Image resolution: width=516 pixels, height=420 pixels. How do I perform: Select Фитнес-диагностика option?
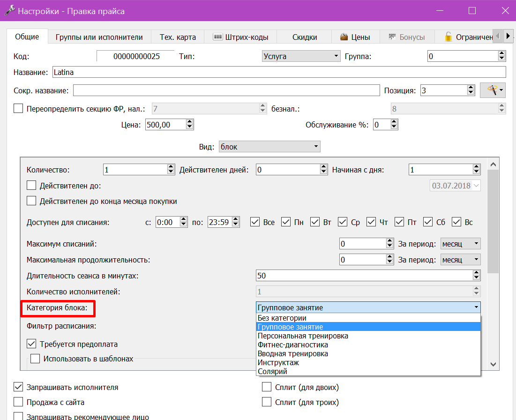click(x=368, y=344)
